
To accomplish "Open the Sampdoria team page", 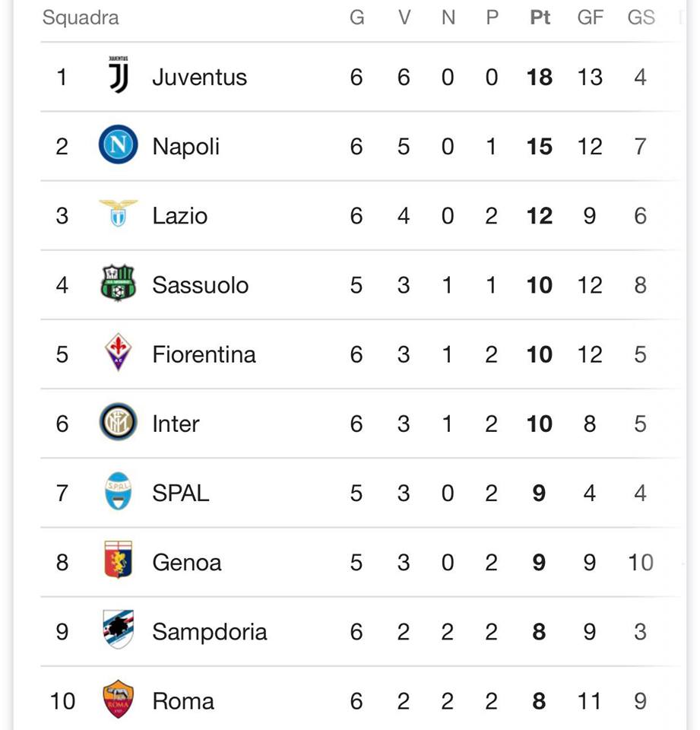I will (209, 632).
